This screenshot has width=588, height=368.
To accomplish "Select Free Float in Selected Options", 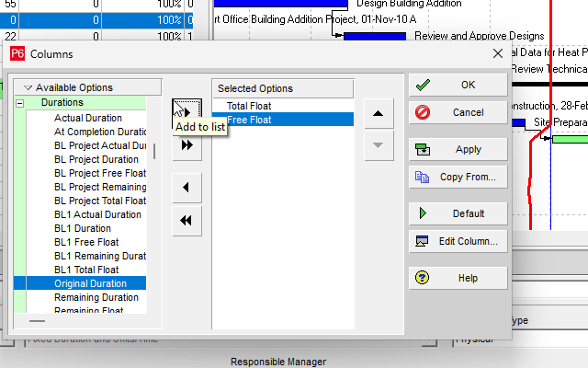I will (283, 120).
